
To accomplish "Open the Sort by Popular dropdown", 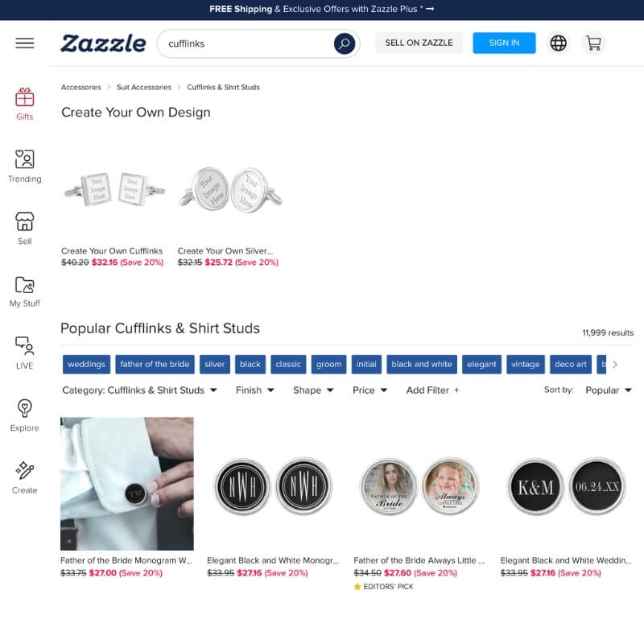I will 609,390.
